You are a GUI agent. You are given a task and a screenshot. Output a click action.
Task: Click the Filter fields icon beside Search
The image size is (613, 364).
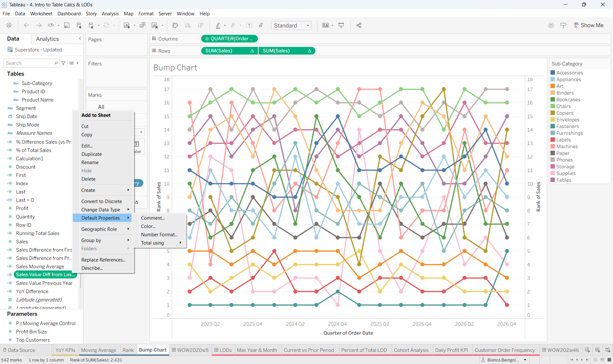pyautogui.click(x=64, y=63)
